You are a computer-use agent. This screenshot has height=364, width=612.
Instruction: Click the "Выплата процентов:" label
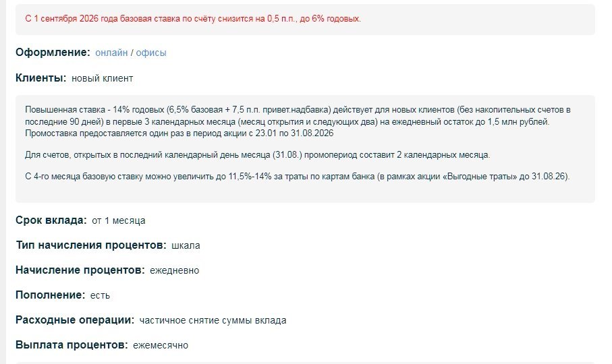72,345
